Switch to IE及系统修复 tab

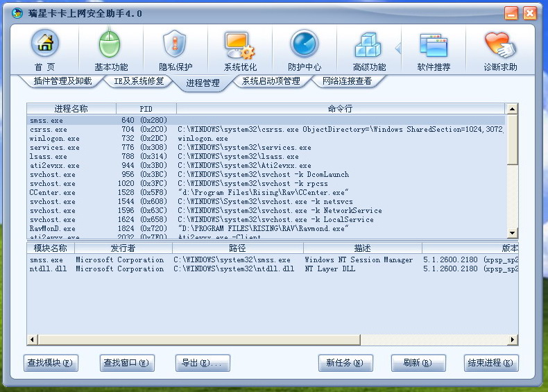(x=139, y=81)
